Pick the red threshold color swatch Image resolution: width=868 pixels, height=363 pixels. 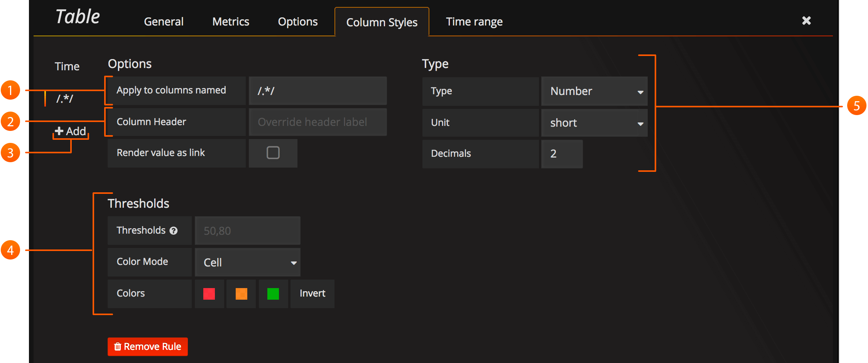pos(209,294)
